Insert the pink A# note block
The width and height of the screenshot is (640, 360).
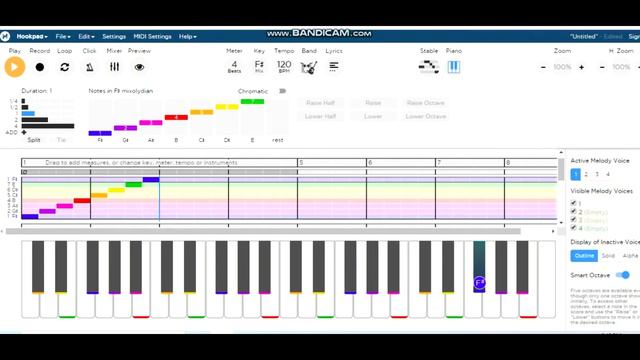pos(151,122)
